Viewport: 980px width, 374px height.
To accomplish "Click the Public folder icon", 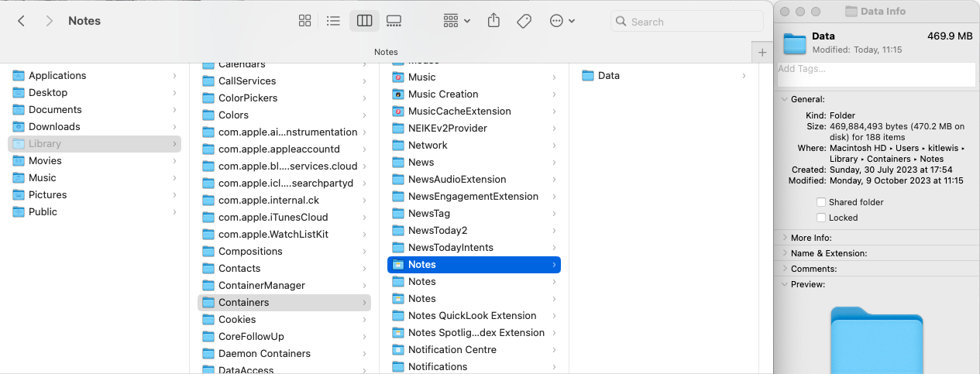I will pos(19,211).
